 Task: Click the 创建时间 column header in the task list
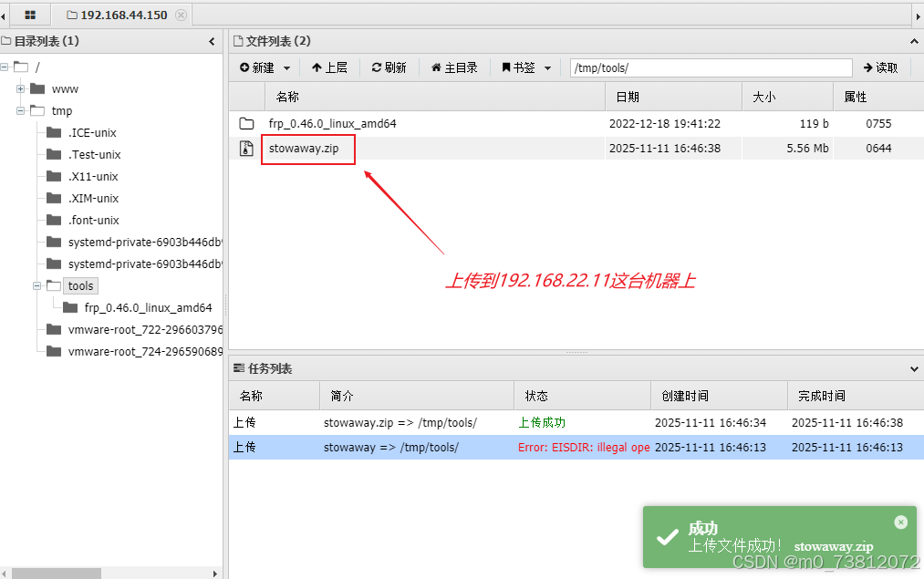pos(720,396)
